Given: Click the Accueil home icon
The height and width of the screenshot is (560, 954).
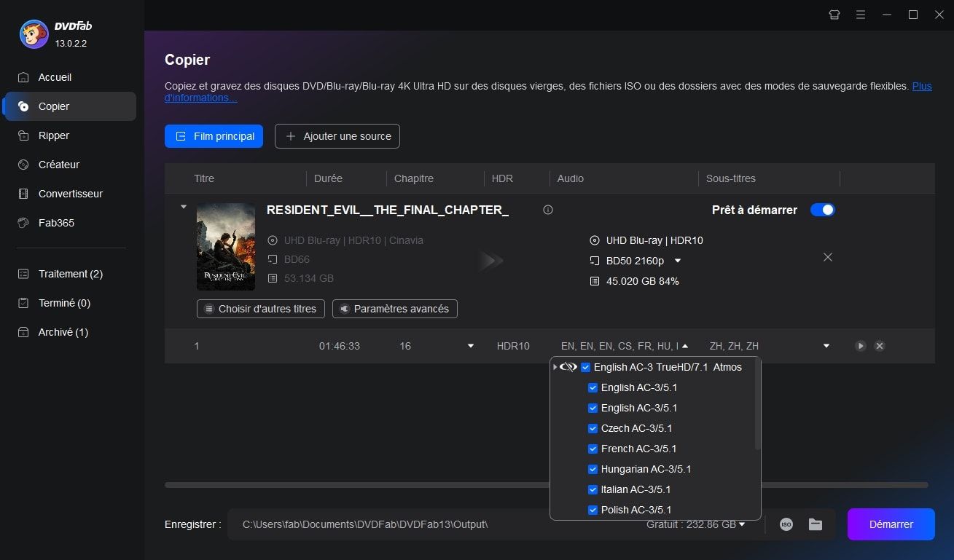Looking at the screenshot, I should [24, 77].
